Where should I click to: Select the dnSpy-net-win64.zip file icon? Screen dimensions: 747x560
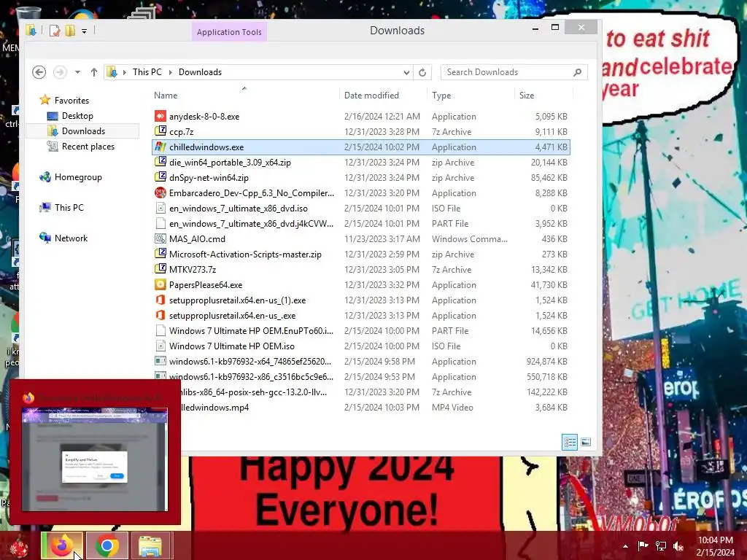(x=160, y=178)
